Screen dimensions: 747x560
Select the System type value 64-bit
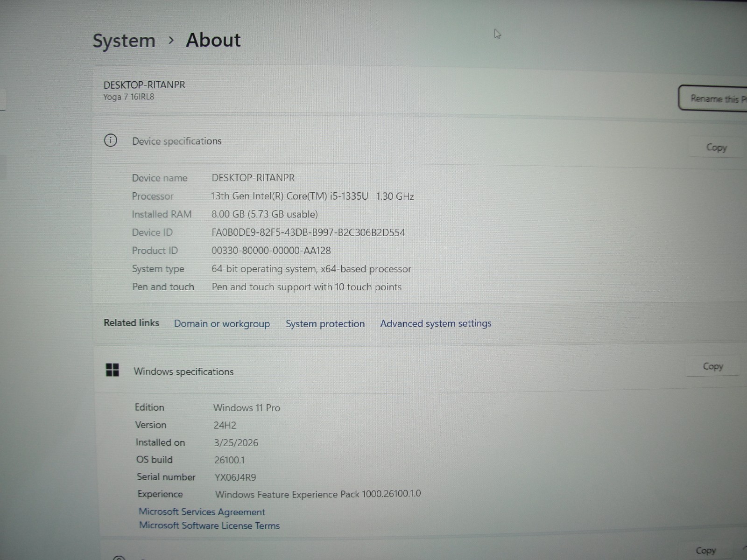tap(311, 269)
